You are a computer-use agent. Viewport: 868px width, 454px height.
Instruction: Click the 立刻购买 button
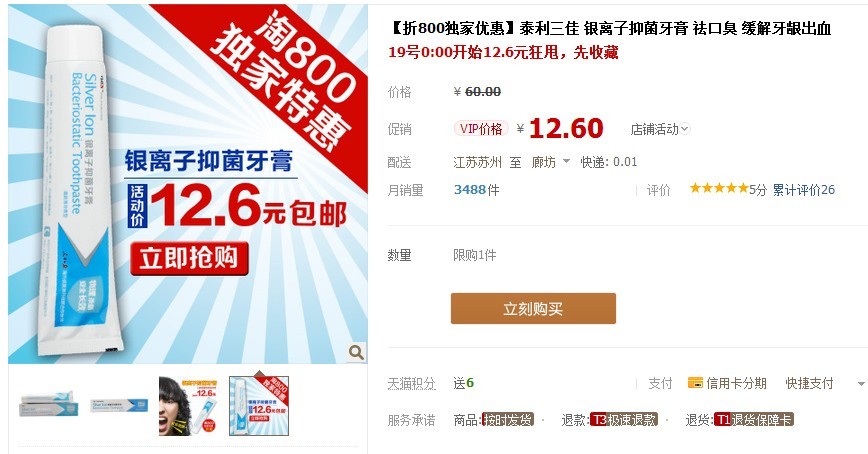pos(533,308)
